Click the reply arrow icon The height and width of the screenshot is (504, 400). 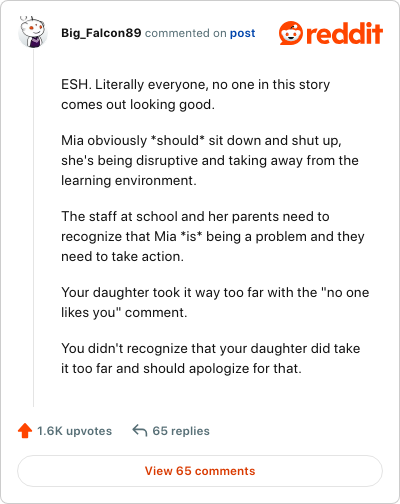point(140,430)
